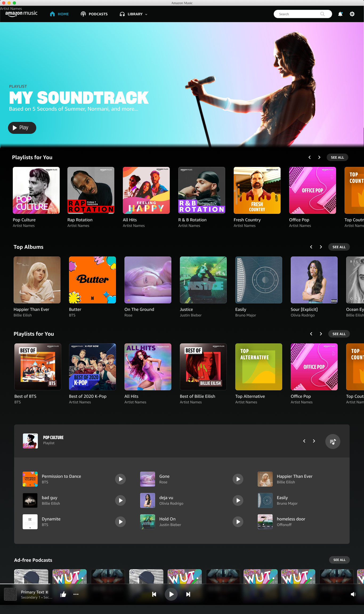Play Hold On by Justin Bieber
This screenshot has width=364, height=614.
click(238, 522)
